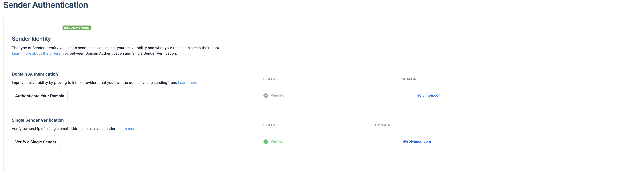Click the gray Pending status icon
The height and width of the screenshot is (176, 644).
pyautogui.click(x=266, y=95)
